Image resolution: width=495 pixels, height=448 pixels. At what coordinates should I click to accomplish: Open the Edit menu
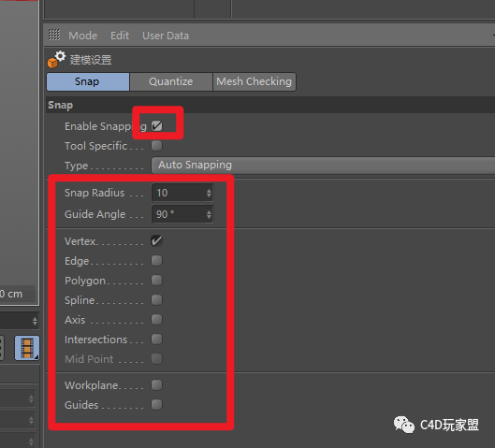pos(120,36)
